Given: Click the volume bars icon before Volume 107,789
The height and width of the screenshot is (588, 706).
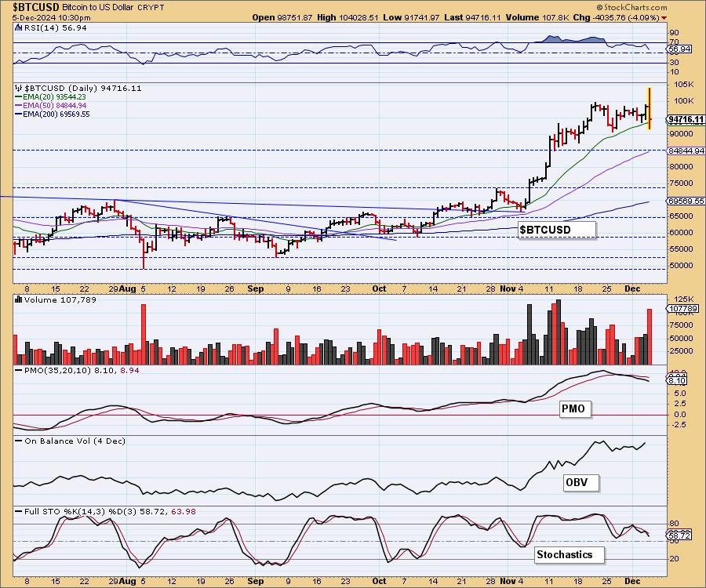Looking at the screenshot, I should 19,299.
